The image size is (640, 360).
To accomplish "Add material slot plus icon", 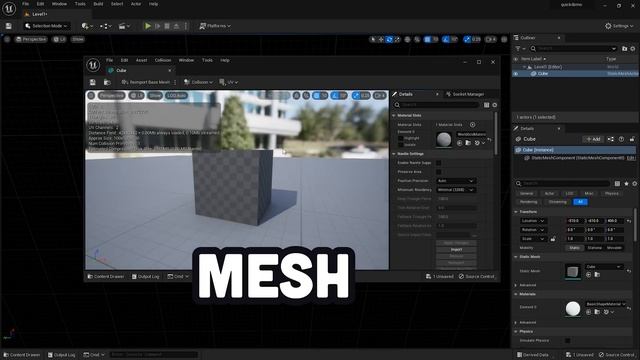I will pyautogui.click(x=473, y=124).
